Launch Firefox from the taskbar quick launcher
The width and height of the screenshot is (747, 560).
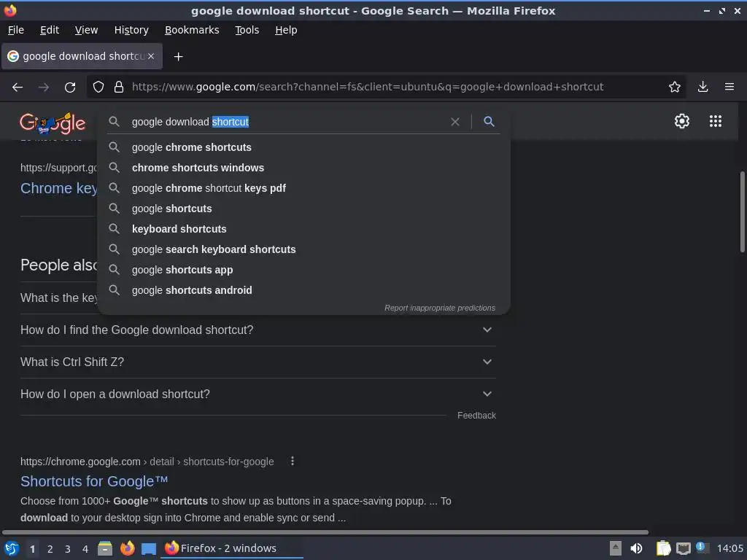pyautogui.click(x=127, y=548)
